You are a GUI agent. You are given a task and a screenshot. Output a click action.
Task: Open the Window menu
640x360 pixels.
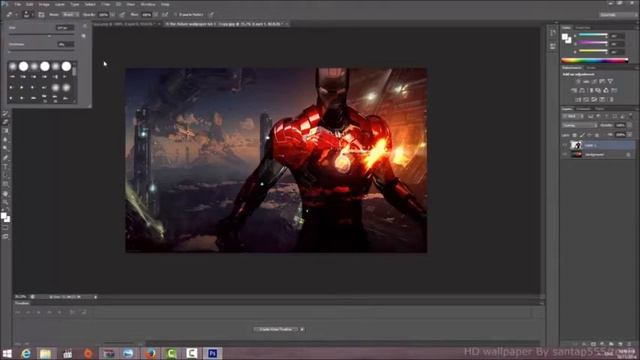tap(148, 4)
